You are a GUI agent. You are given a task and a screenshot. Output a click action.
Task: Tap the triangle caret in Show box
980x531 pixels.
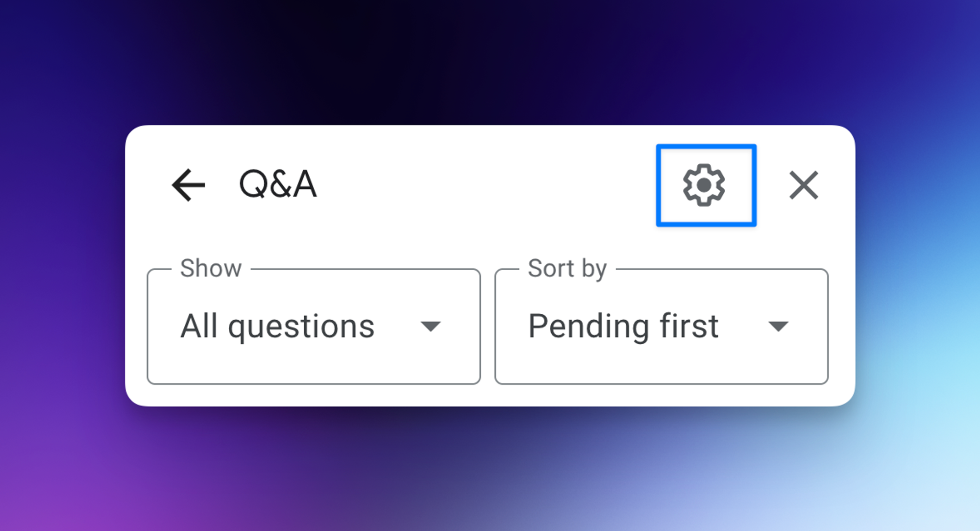tap(431, 327)
